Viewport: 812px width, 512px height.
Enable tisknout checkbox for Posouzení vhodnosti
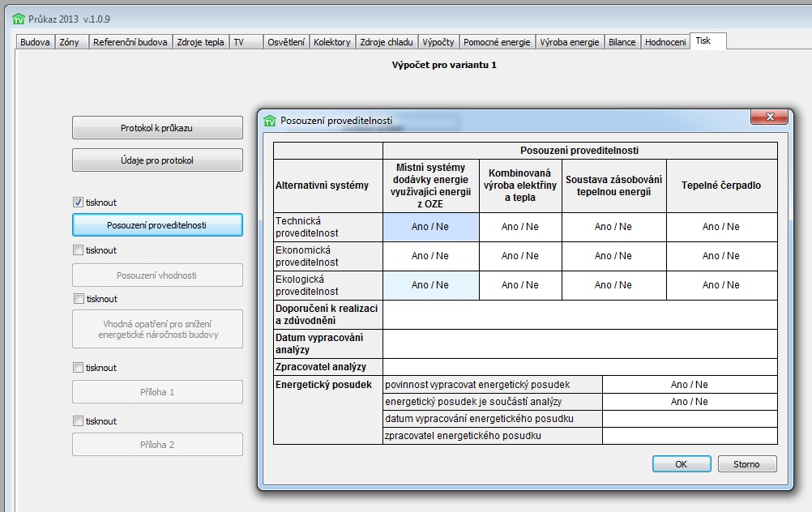click(79, 250)
